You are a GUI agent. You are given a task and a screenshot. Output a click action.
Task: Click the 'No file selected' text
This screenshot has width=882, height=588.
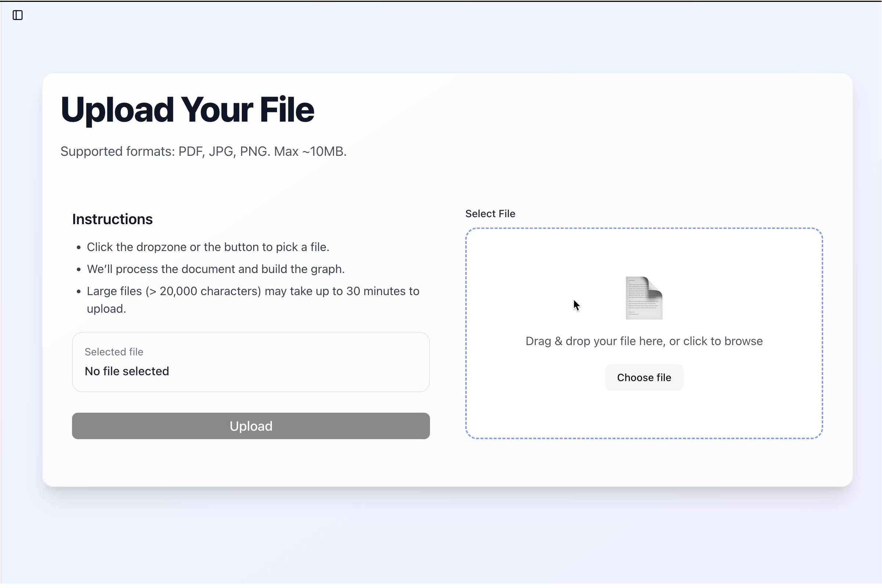click(127, 371)
